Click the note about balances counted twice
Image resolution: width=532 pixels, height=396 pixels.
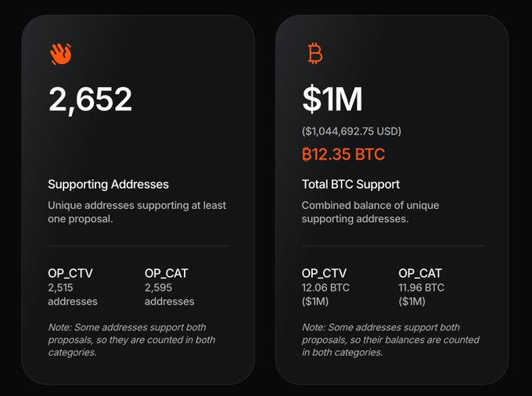tap(390, 340)
